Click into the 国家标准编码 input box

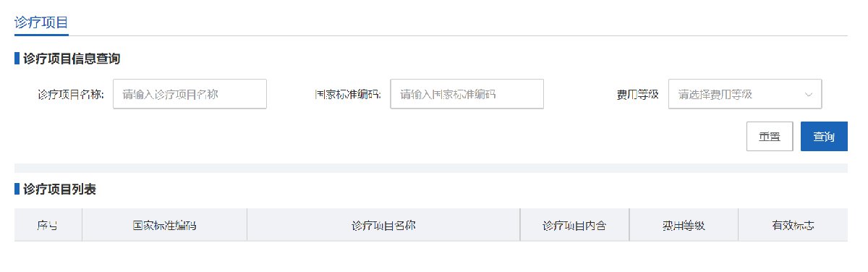[467, 94]
